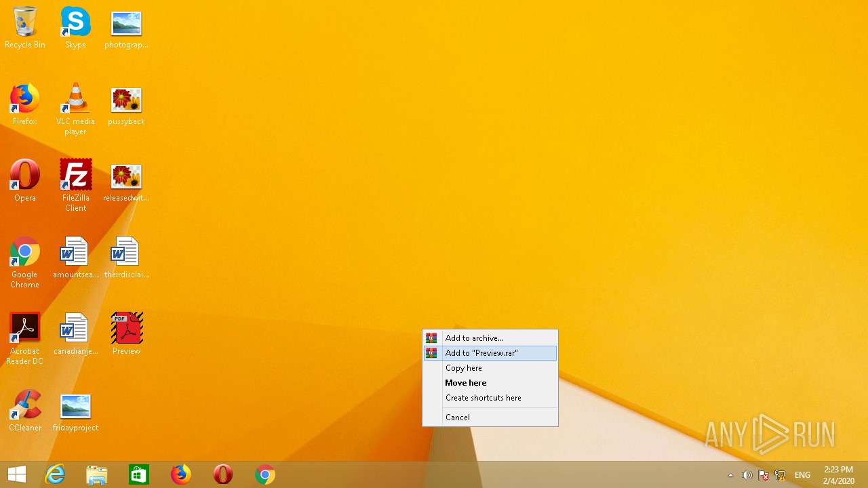Choose 'Add to "Preview.rar"' menu entry

click(490, 353)
